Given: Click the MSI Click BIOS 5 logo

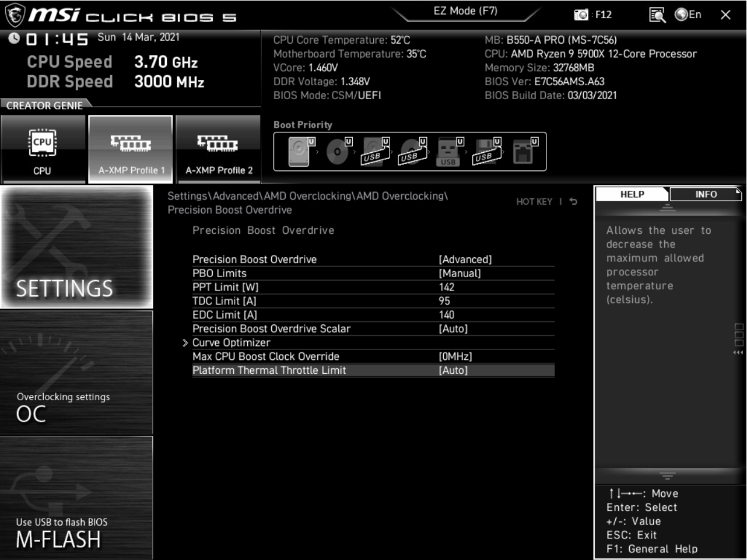Looking at the screenshot, I should pos(121,15).
